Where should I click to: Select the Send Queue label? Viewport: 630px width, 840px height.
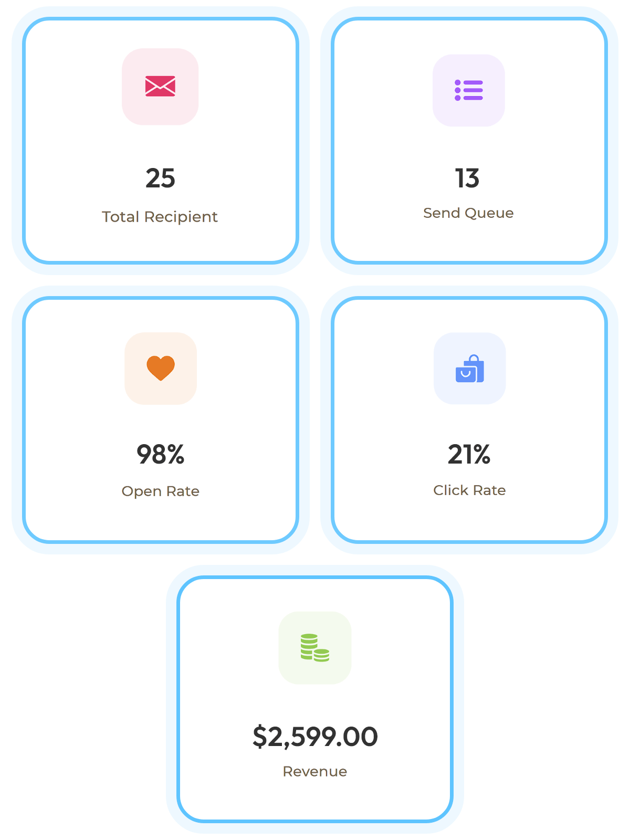(x=469, y=213)
